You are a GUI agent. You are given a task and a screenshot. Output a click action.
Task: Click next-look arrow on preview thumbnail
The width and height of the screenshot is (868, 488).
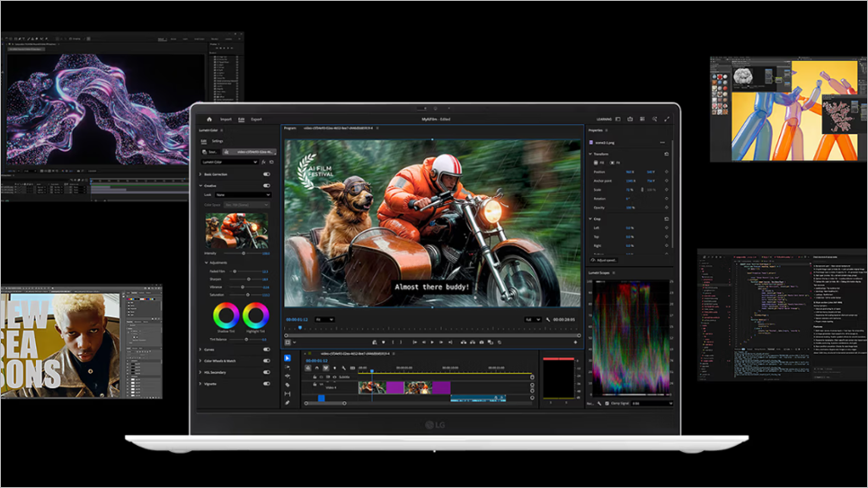point(264,231)
